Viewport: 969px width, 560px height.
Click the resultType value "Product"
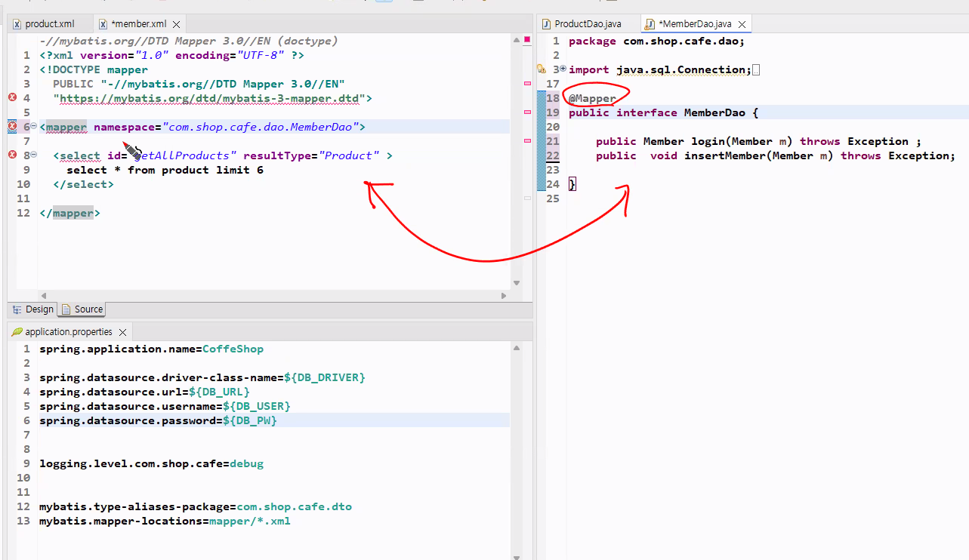coord(350,155)
